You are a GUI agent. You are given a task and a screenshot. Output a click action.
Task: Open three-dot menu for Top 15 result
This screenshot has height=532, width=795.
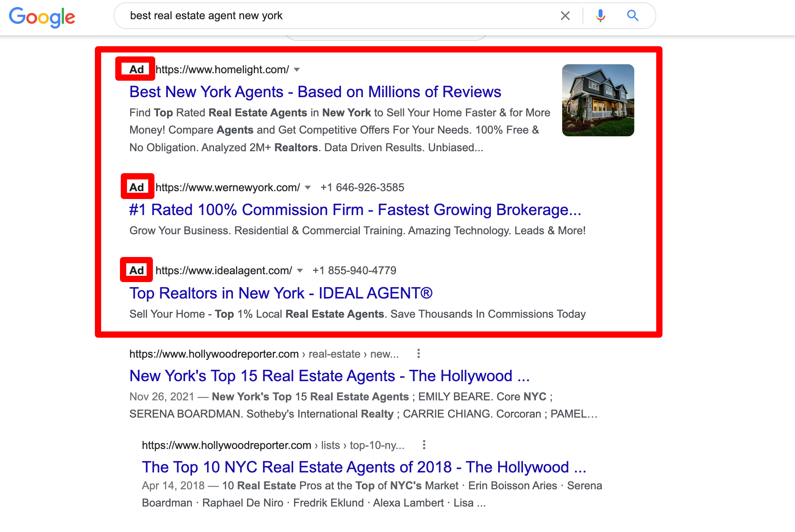(x=419, y=354)
